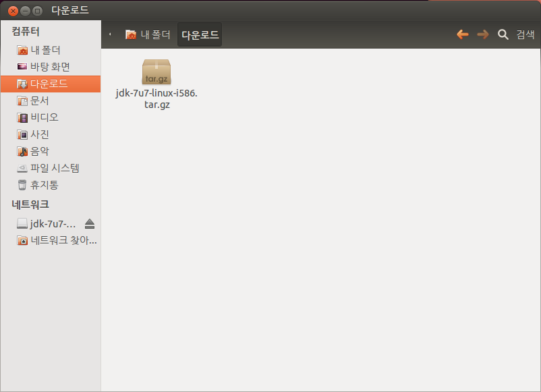Screen dimensions: 541x392
Task: Eject the mounted jdk-7u7 volume
Action: [90, 223]
